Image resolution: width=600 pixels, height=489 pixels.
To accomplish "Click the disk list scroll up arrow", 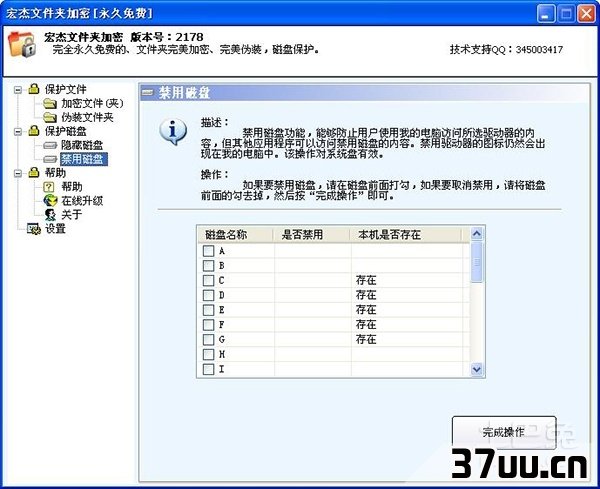I will (x=477, y=233).
